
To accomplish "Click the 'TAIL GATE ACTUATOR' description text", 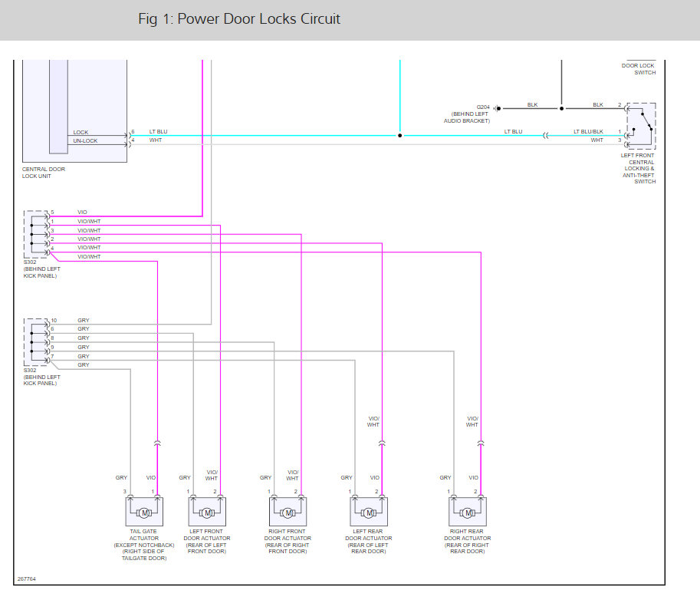I will [x=143, y=545].
